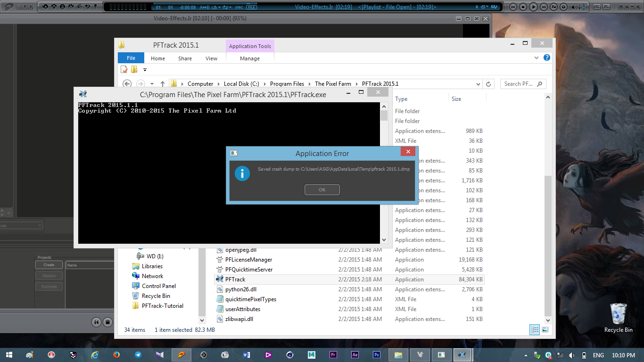Sort files by the Size column header
This screenshot has height=362, width=644.
(456, 99)
